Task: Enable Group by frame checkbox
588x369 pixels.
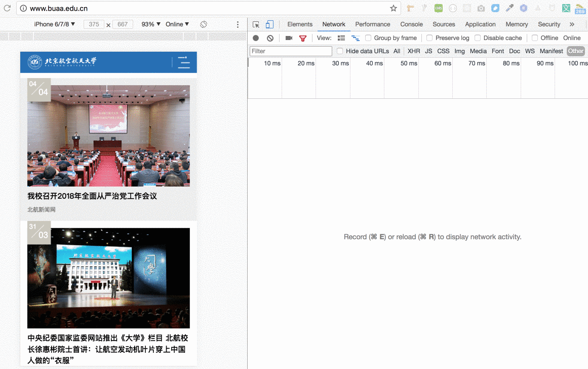Action: click(368, 38)
